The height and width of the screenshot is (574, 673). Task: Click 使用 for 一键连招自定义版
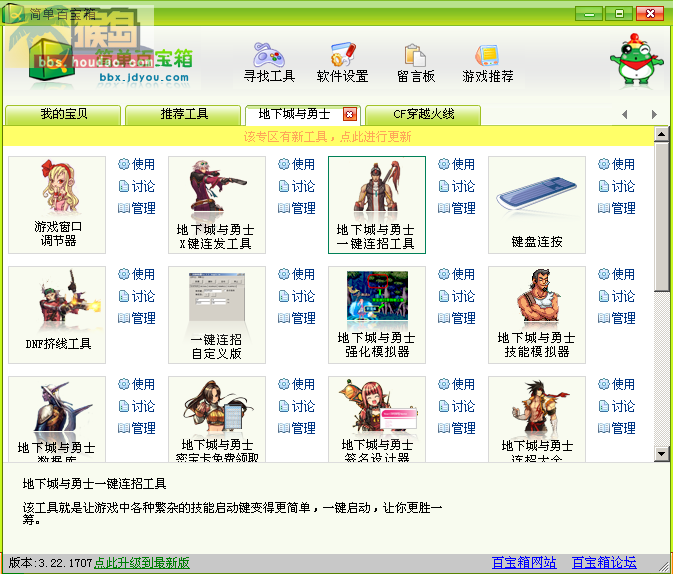[x=297, y=274]
